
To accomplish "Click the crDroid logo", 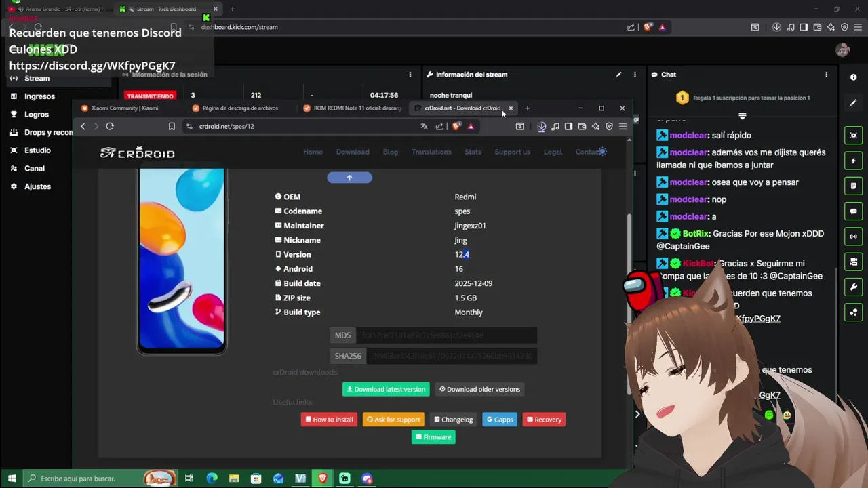I will [x=137, y=152].
